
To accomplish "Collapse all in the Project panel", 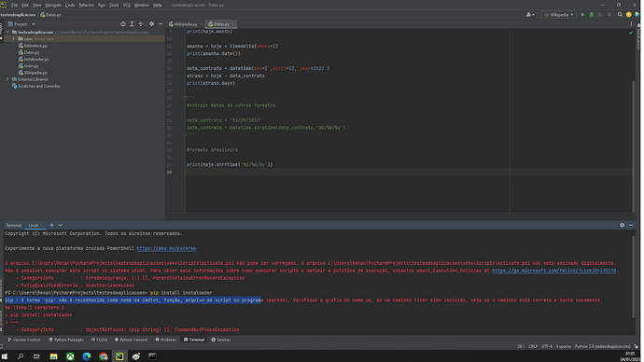I will point(140,24).
